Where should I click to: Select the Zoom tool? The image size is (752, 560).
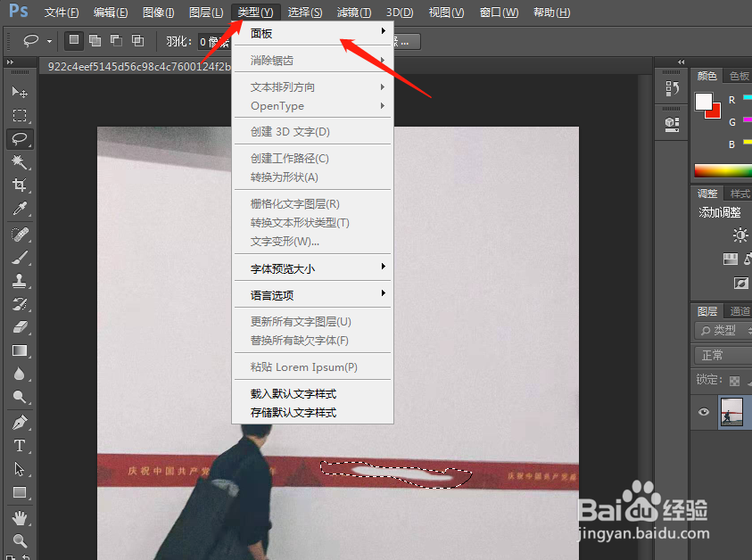pos(20,539)
